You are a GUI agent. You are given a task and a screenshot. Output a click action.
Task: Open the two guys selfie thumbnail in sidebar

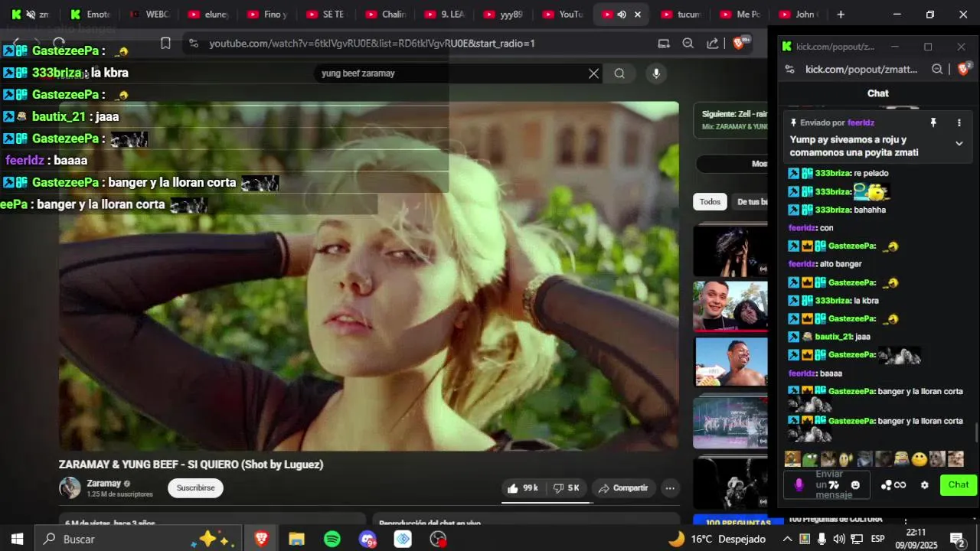(x=730, y=306)
